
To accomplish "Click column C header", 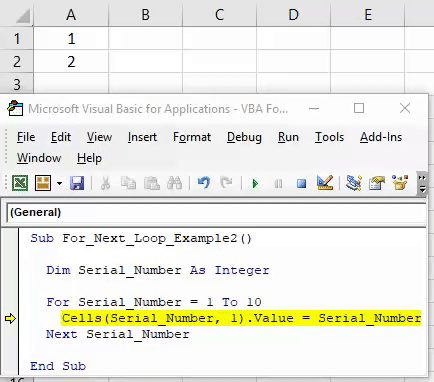I will click(x=219, y=15).
